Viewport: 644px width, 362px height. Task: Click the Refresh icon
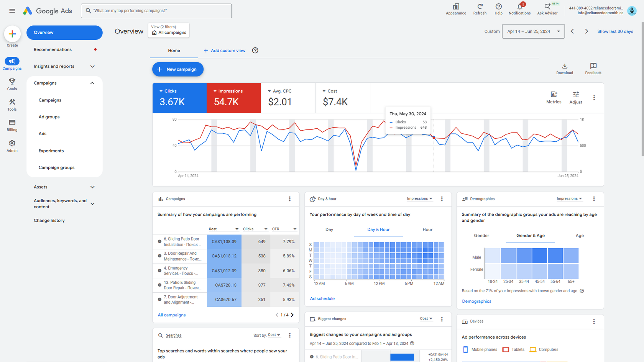pos(480,7)
